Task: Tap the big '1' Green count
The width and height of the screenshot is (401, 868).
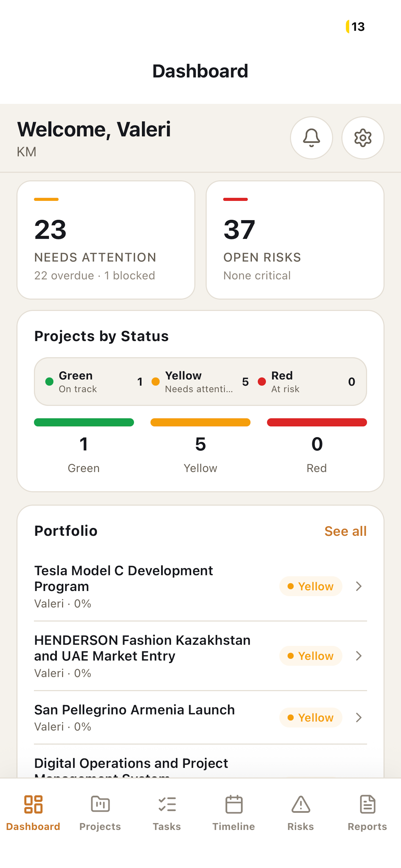Action: point(84,444)
